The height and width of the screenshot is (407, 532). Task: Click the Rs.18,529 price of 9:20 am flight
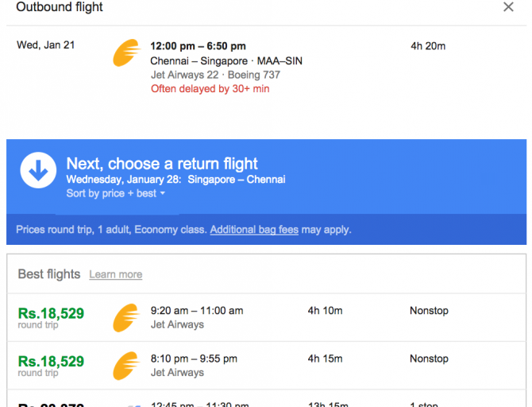pos(51,314)
